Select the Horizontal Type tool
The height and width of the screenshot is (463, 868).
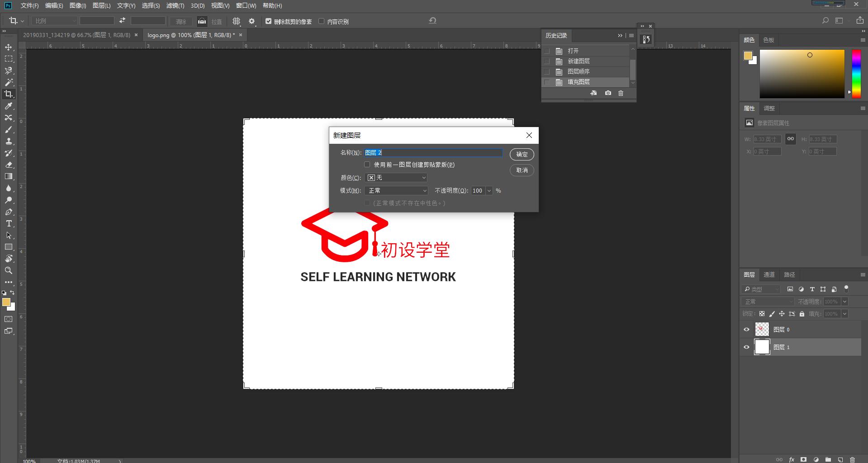pyautogui.click(x=8, y=223)
